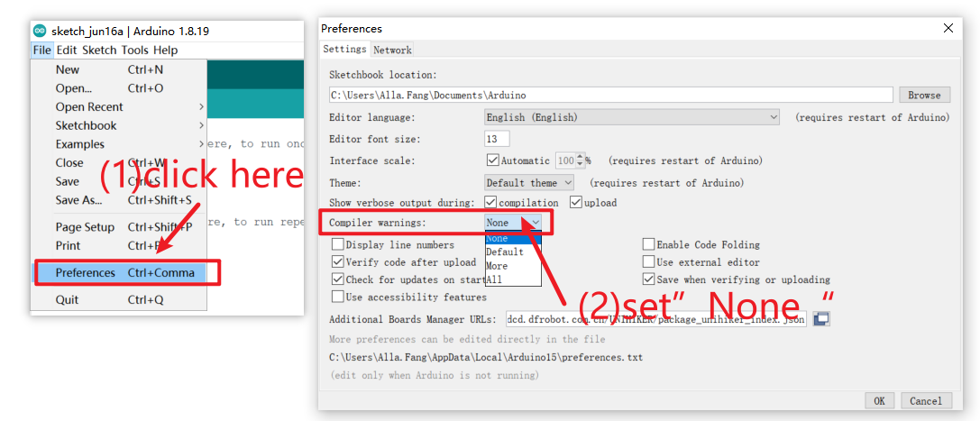The width and height of the screenshot is (980, 421).
Task: Open the File menu
Action: [41, 50]
